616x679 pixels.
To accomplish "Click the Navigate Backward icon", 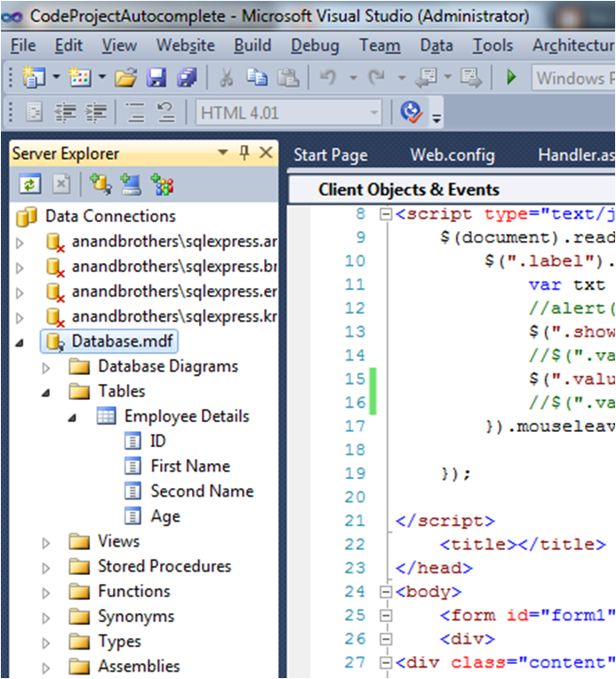I will 426,78.
